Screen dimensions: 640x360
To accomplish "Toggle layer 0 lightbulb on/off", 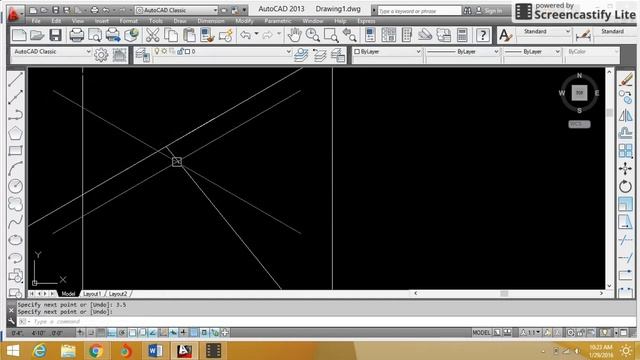I will [x=156, y=51].
